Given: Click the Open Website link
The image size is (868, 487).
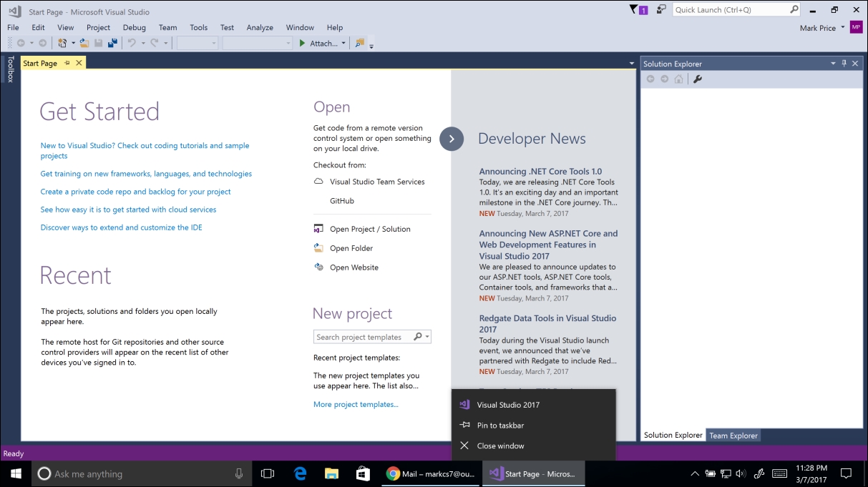Looking at the screenshot, I should pos(354,267).
